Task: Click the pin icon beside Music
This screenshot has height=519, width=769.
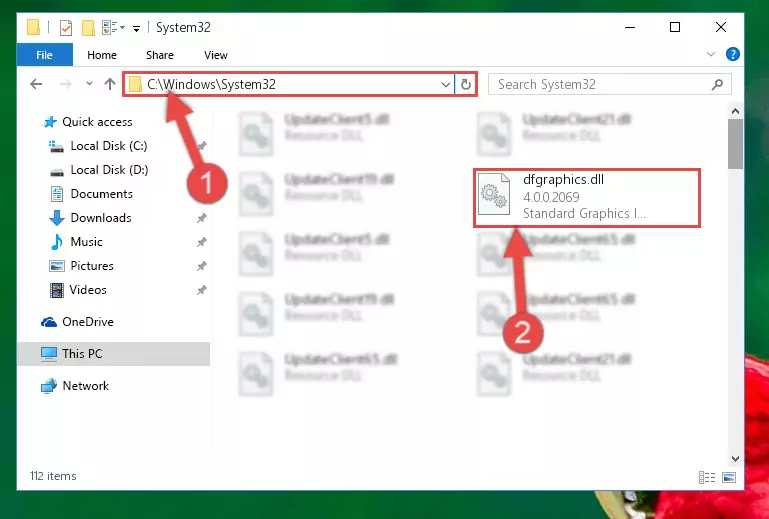Action: pos(202,242)
